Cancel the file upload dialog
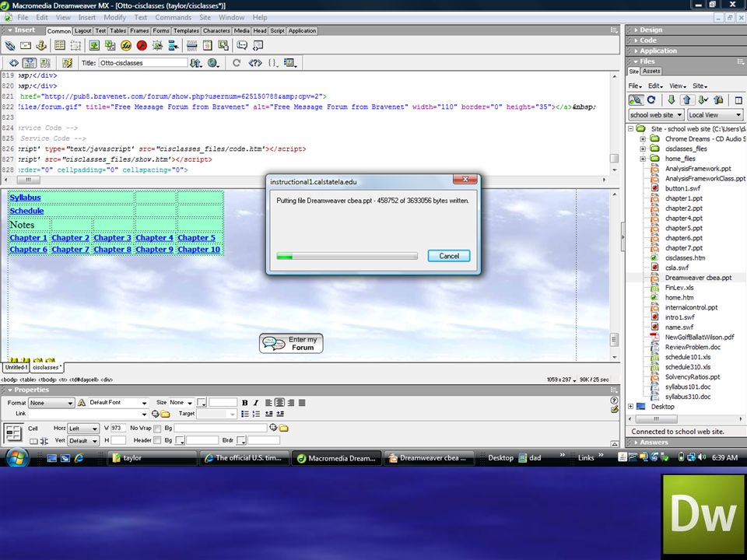The height and width of the screenshot is (560, 747). (449, 256)
